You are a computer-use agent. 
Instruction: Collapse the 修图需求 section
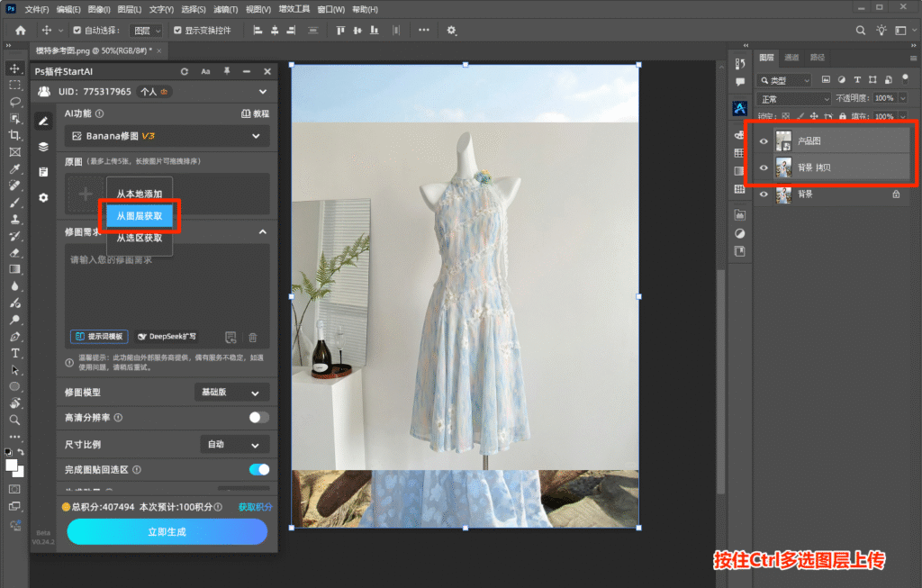point(263,231)
